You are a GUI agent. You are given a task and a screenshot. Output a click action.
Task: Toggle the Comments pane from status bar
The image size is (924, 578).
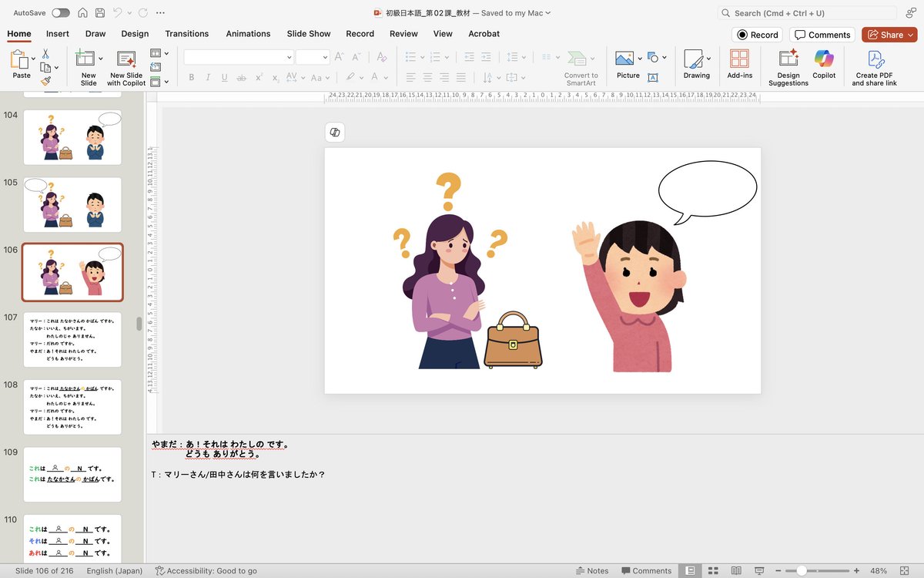pyautogui.click(x=646, y=570)
